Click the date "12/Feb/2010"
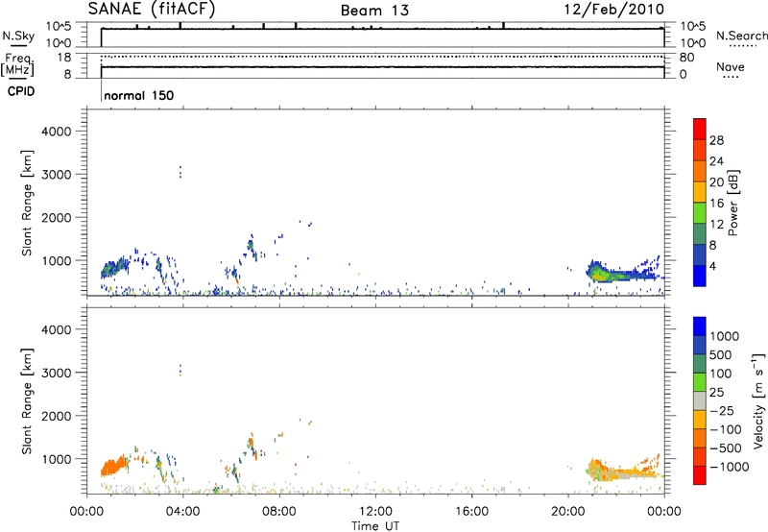The height and width of the screenshot is (532, 768). pos(614,10)
